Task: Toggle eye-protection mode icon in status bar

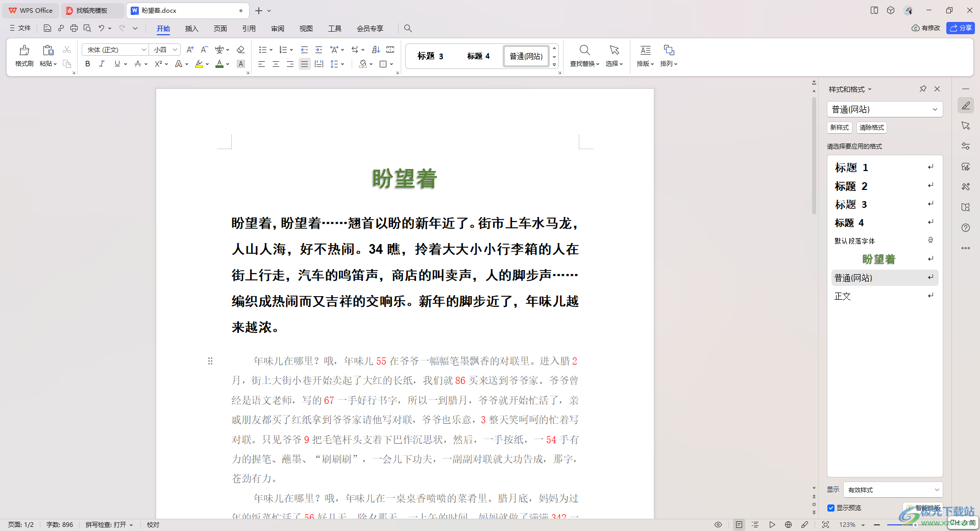Action: pos(718,524)
